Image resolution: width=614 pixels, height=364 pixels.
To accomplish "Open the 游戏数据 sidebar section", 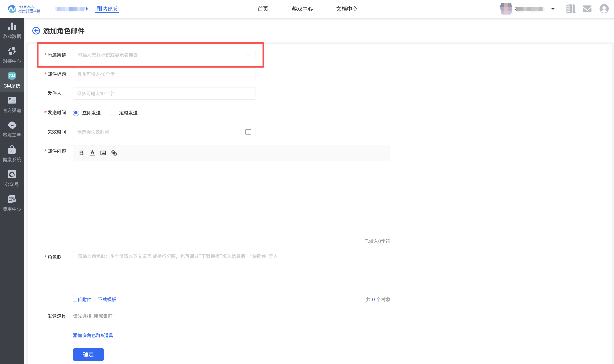I will point(12,30).
